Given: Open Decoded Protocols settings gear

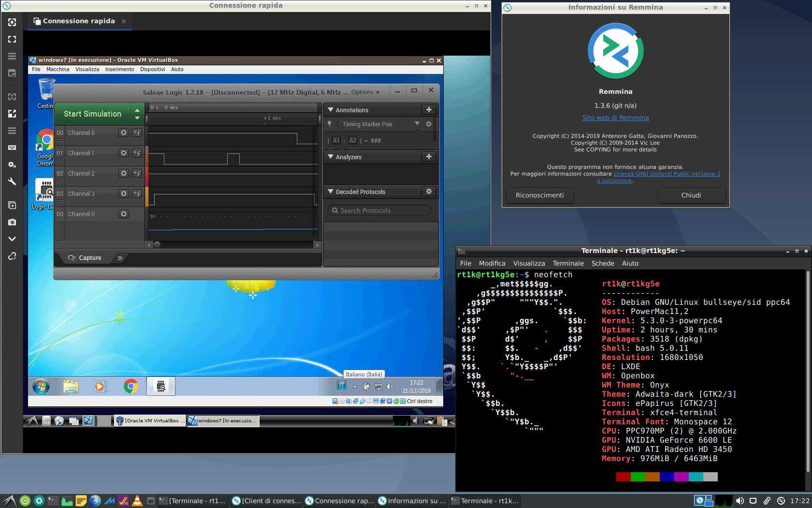Looking at the screenshot, I should [428, 192].
